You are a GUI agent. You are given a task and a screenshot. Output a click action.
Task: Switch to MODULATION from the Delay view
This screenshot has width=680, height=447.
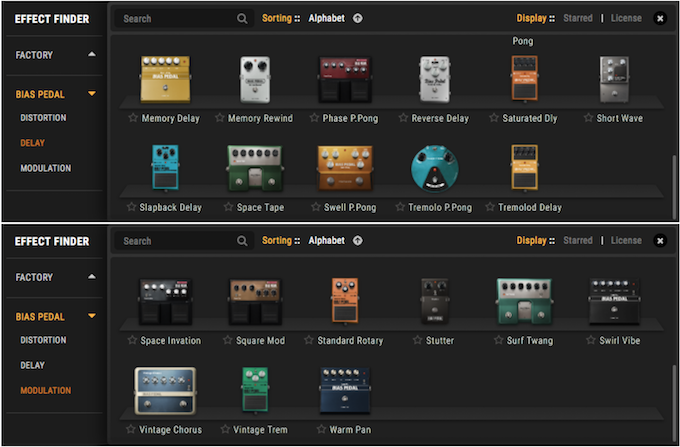[x=46, y=168]
